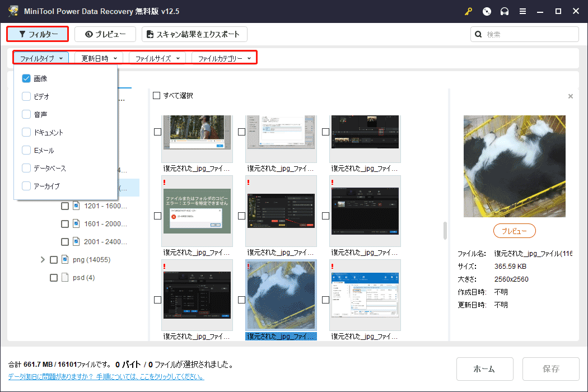This screenshot has width=588, height=392.
Task: Click the file icon beside 1201 - 1600
Action: point(76,206)
